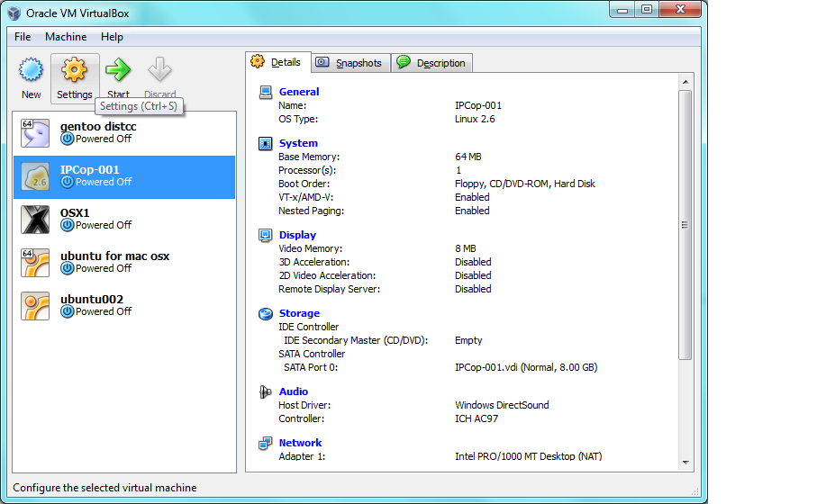Click the OSX1 VM X icon
817x504 pixels.
tap(35, 220)
